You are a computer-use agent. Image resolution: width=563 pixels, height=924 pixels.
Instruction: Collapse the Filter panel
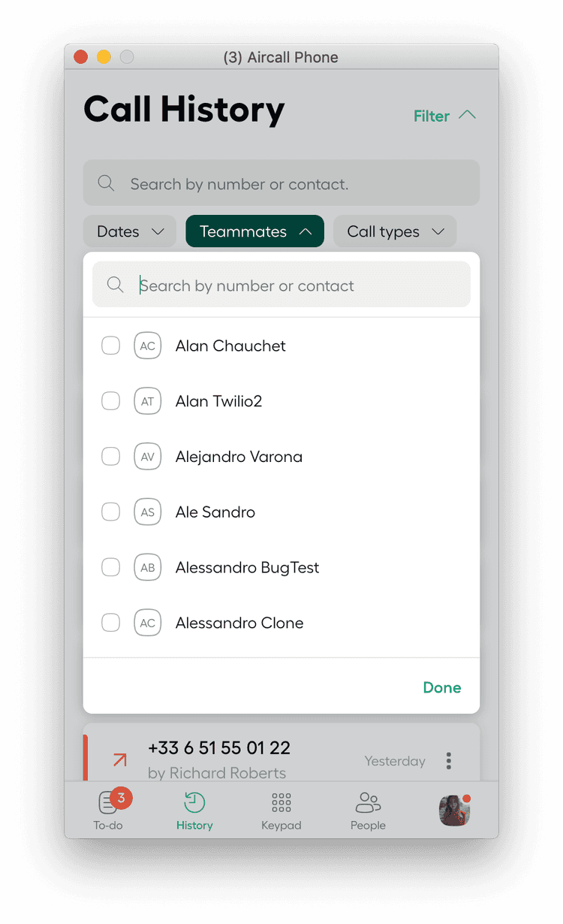445,116
